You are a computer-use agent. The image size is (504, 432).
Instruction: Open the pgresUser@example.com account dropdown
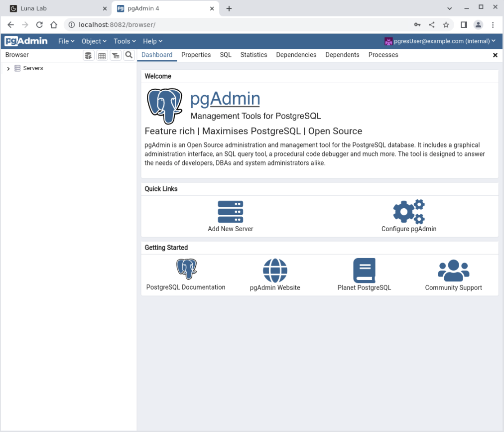coord(440,41)
